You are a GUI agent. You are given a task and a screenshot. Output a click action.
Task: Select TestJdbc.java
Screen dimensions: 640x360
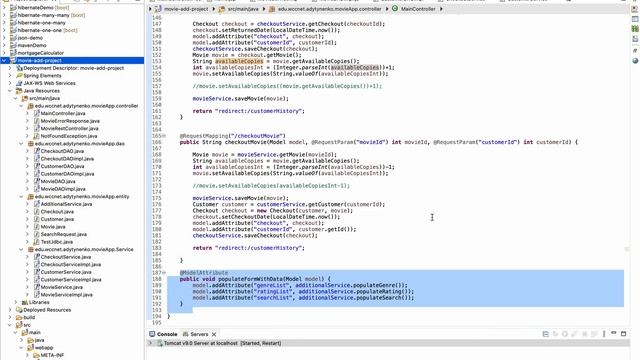[57, 242]
